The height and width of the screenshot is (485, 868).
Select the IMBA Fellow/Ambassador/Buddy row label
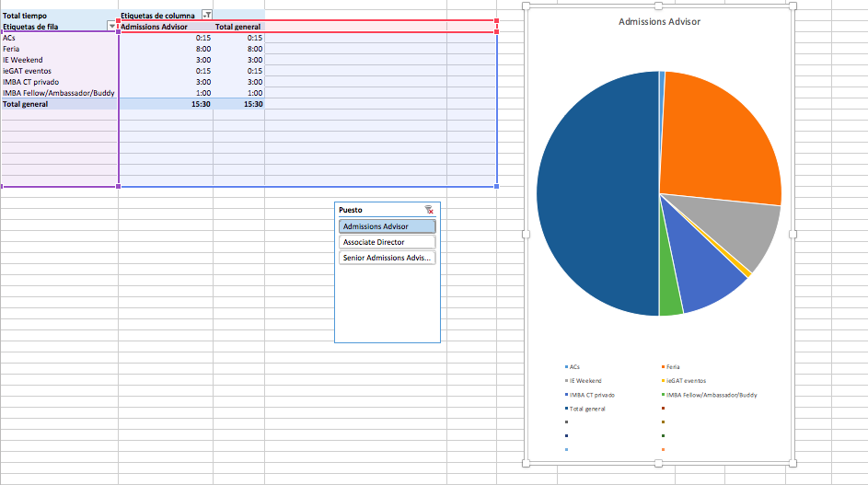59,93
